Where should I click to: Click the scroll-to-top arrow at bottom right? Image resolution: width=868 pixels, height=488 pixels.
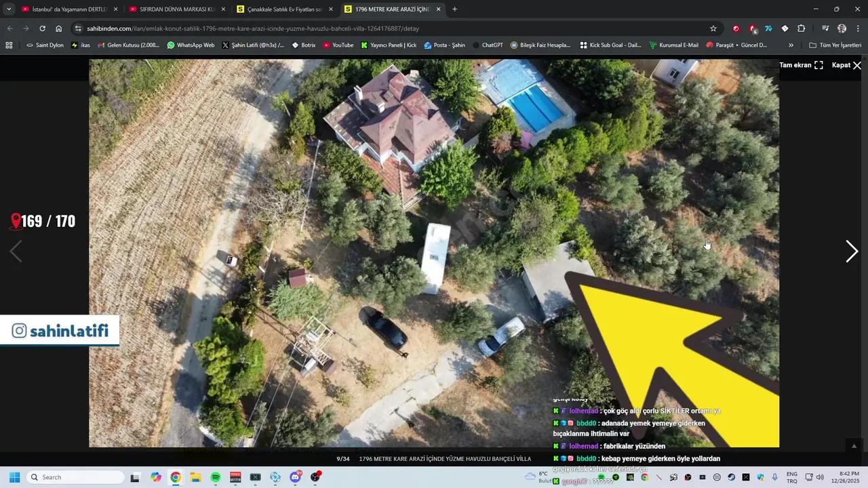(x=854, y=445)
